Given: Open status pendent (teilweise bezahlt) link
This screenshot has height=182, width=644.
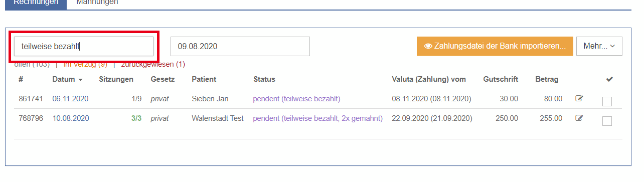Looking at the screenshot, I should click(x=296, y=99).
